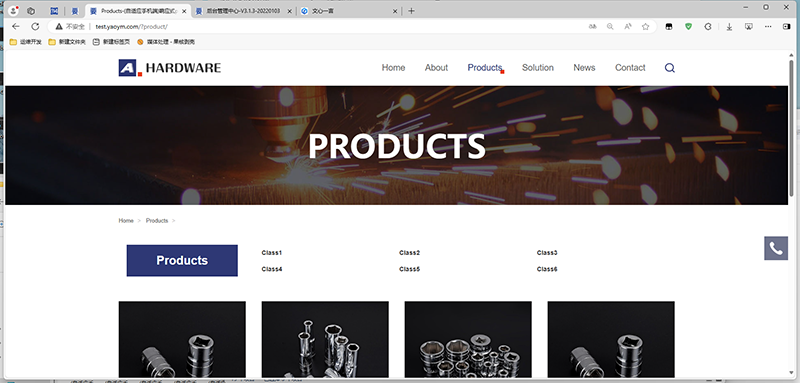Open the browser downloads icon
The height and width of the screenshot is (383, 800).
730,27
